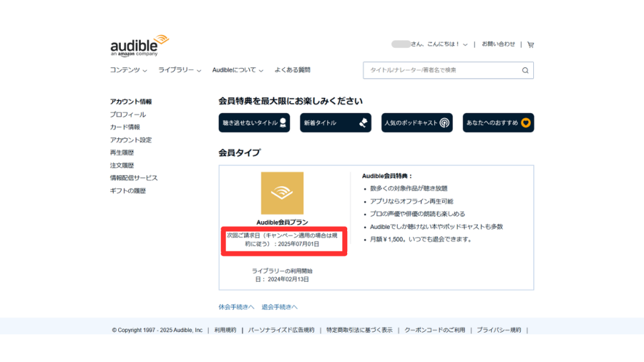Screen dimensions: 644x362
Task: Click the title search input field
Action: click(x=440, y=70)
